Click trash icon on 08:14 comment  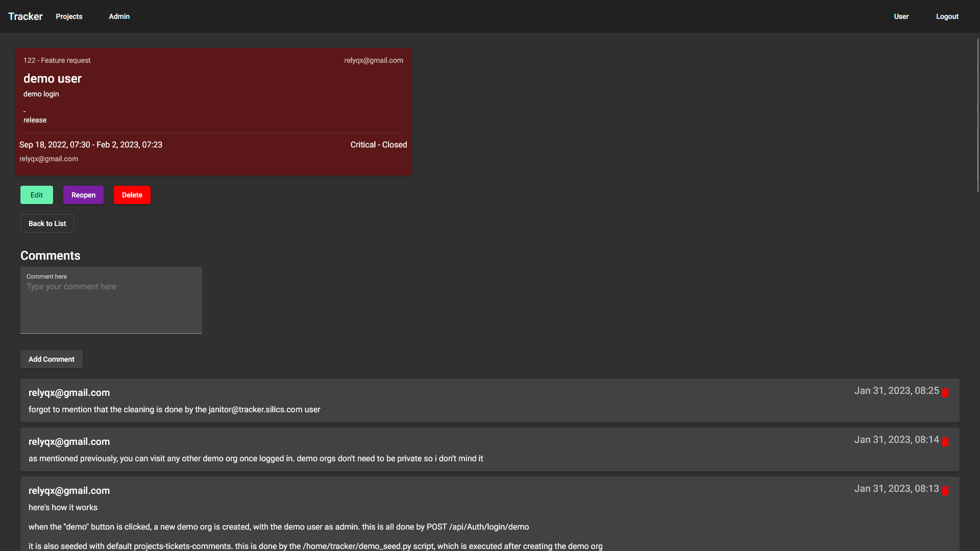click(x=945, y=442)
